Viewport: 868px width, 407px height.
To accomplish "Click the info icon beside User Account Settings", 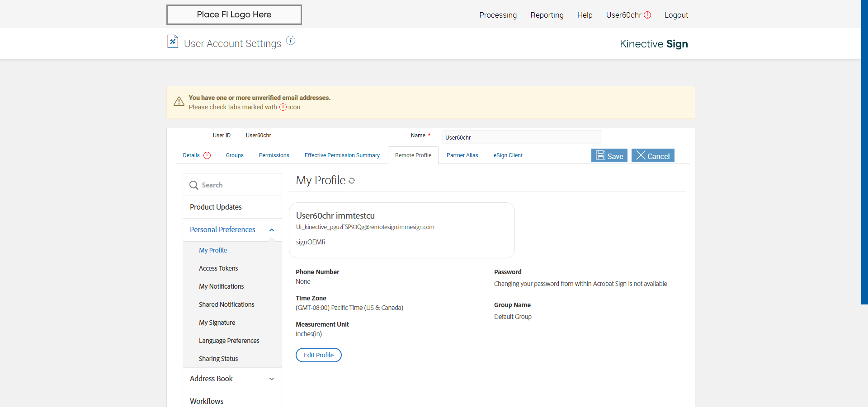I will pyautogui.click(x=291, y=41).
